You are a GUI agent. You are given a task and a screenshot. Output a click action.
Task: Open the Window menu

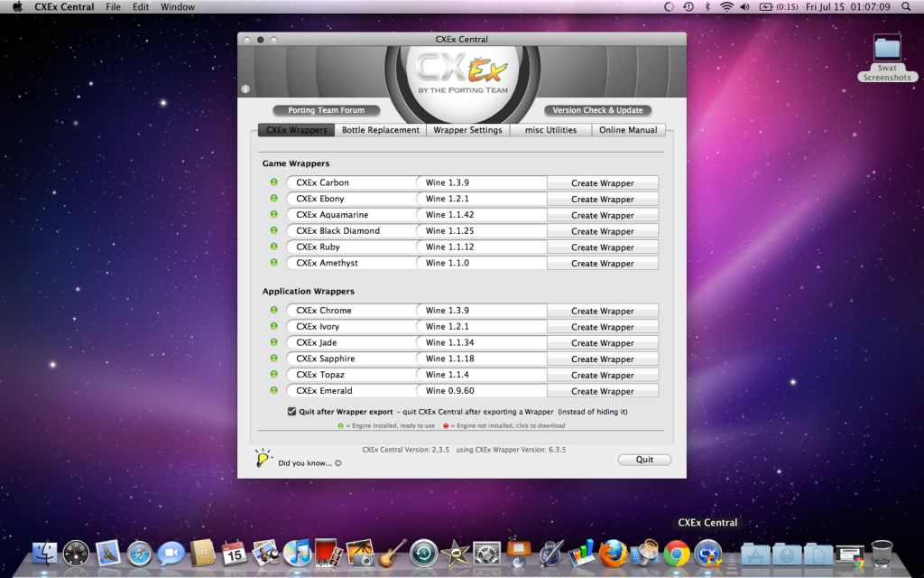click(178, 7)
